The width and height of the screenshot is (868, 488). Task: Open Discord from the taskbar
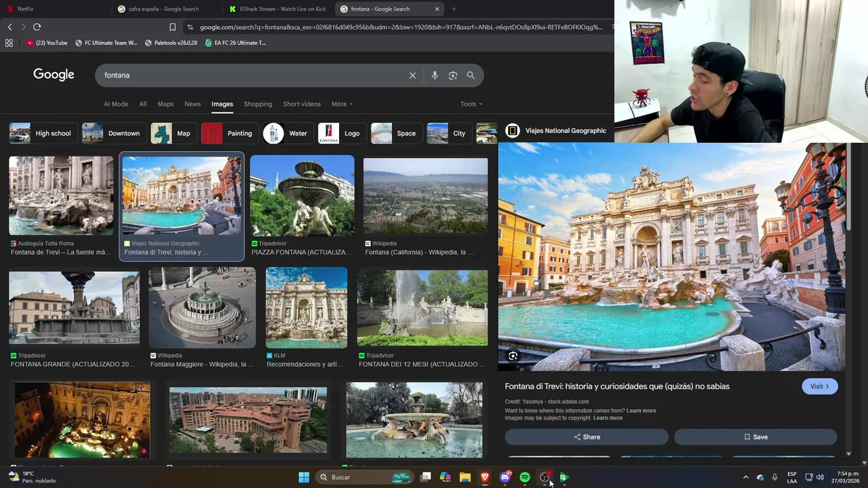pos(505,477)
